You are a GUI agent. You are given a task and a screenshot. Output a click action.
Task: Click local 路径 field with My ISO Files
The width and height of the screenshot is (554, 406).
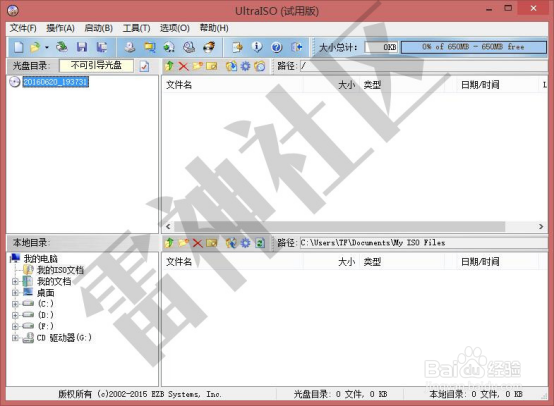click(424, 243)
